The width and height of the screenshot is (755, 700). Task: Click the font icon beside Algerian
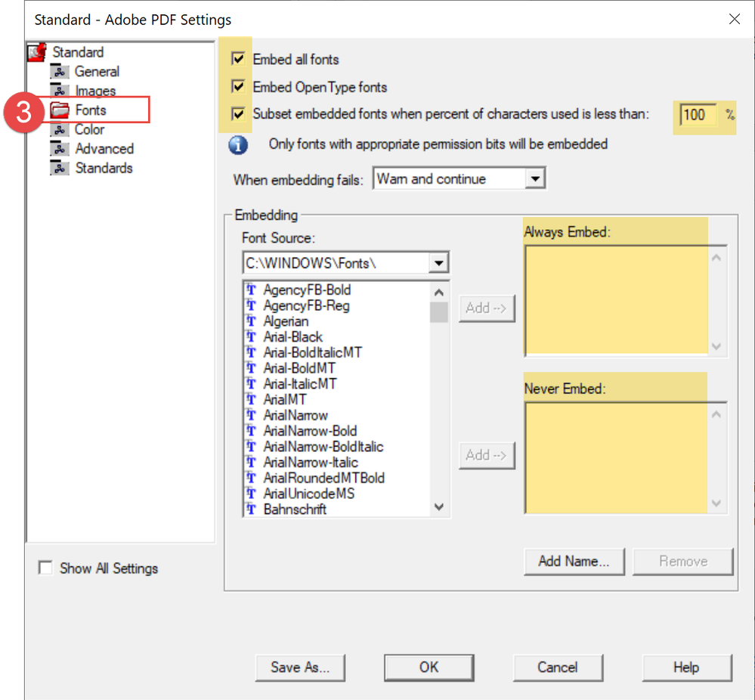(x=252, y=321)
